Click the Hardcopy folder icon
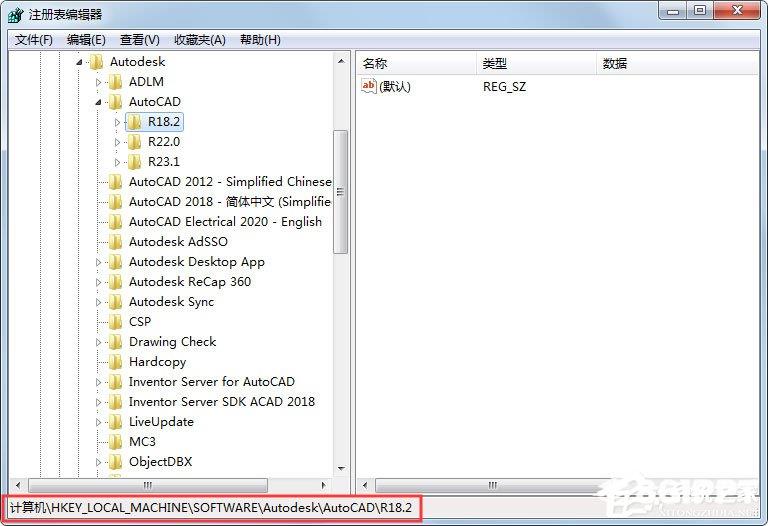This screenshot has height=526, width=768. pos(115,362)
